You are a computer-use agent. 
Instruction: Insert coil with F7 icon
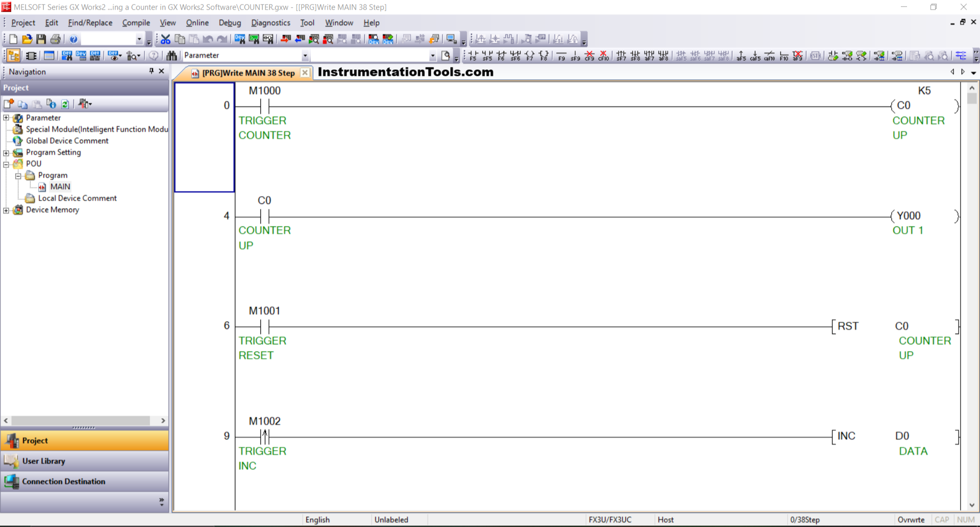click(529, 56)
